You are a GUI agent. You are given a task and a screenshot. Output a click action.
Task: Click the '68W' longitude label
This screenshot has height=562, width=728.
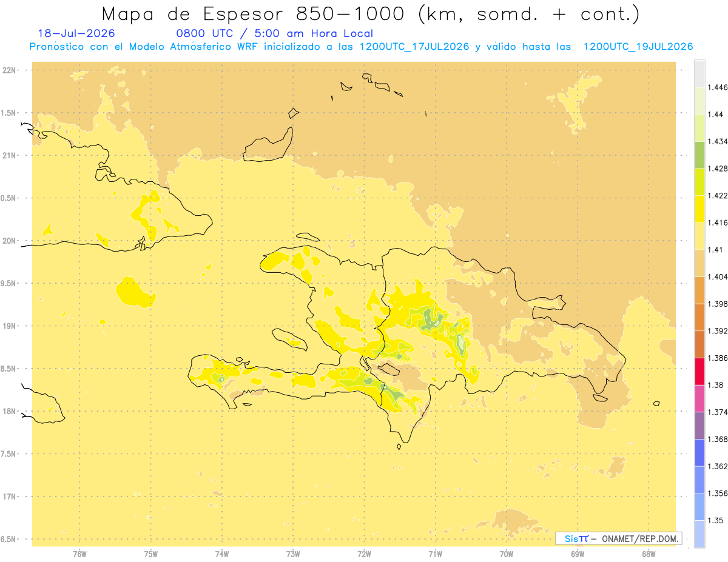[x=649, y=554]
